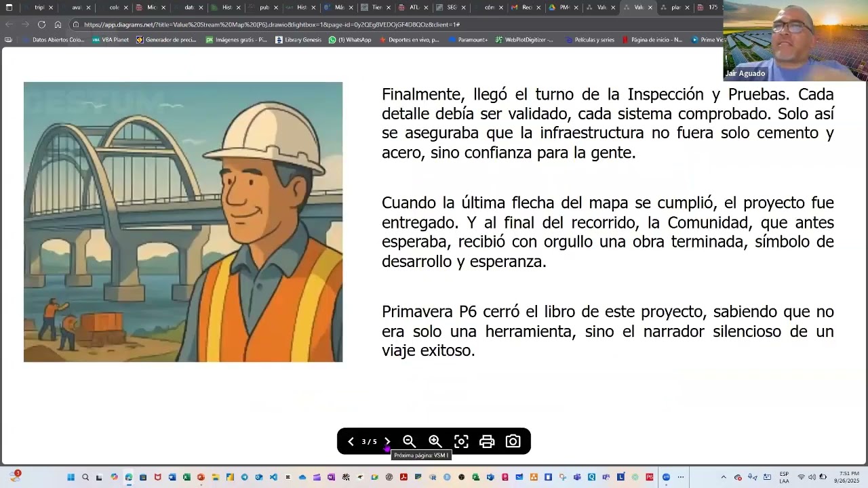The image size is (868, 488).
Task: Open Microsoft Edge from the taskbar
Action: tap(129, 477)
